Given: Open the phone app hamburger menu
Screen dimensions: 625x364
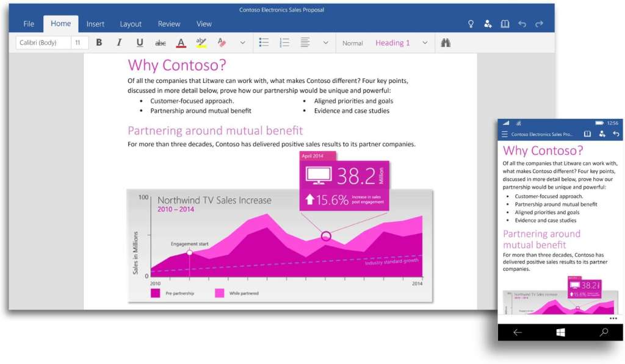Looking at the screenshot, I should [x=504, y=134].
